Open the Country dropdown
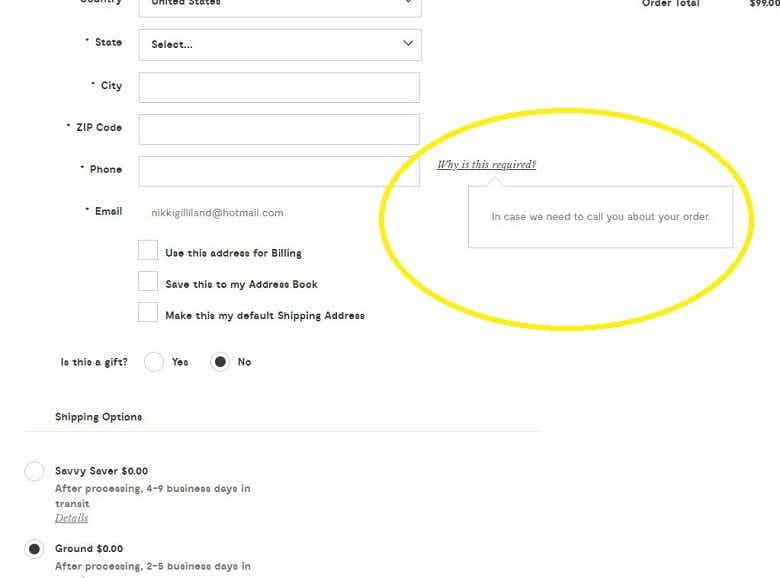Screen dimensions: 780x578 tap(280, 5)
